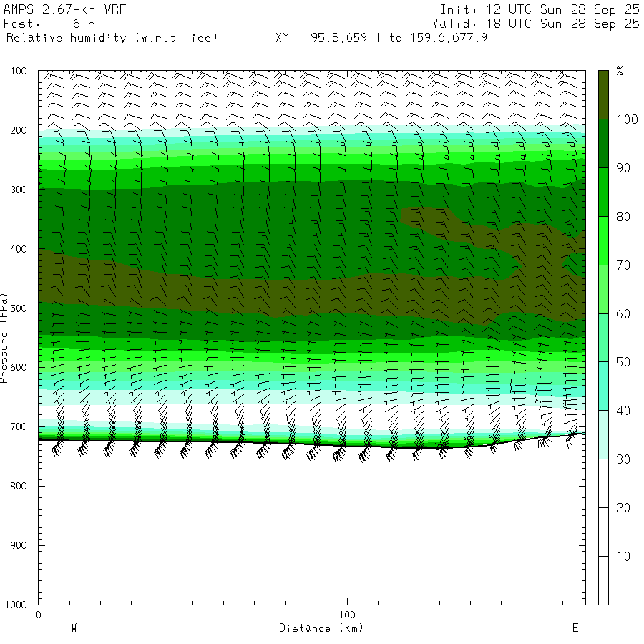Click the 'W' west endpoint label
Screen dimensions: 644x644
pyautogui.click(x=74, y=628)
